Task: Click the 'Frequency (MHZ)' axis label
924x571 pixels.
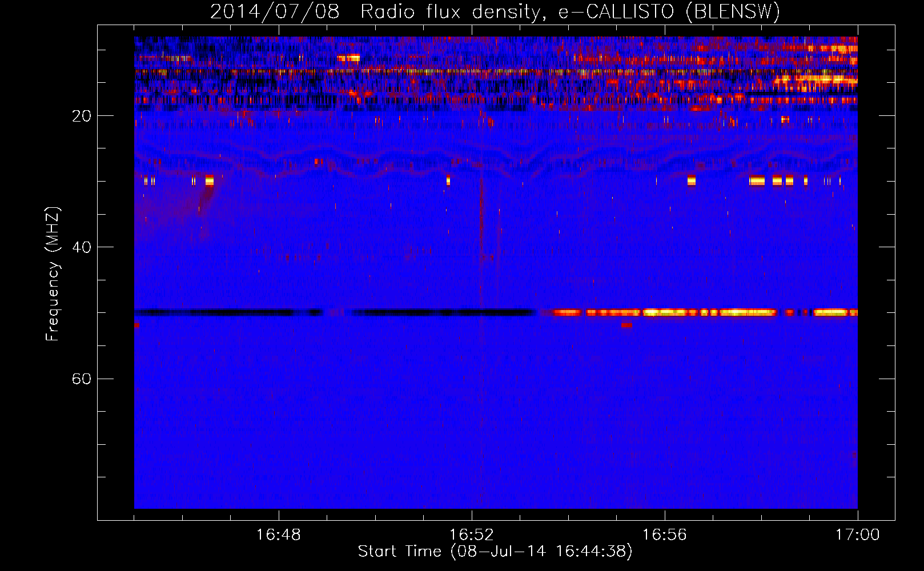Action: tap(53, 274)
